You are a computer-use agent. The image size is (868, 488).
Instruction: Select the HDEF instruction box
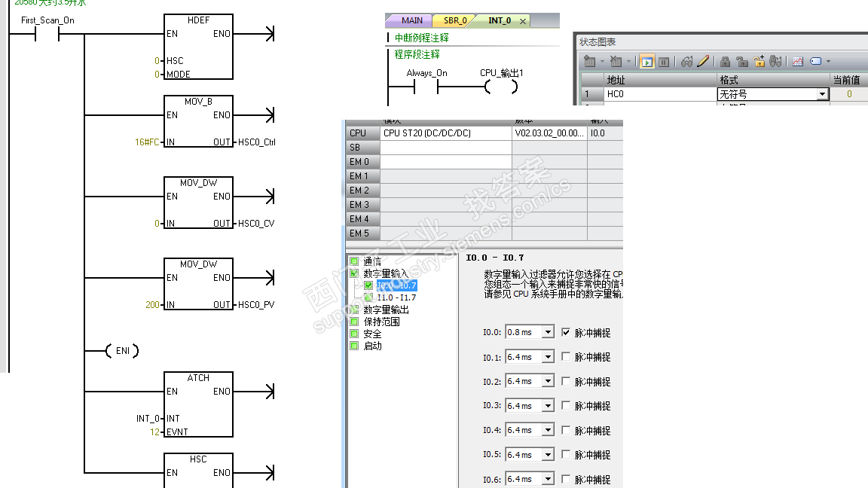[198, 47]
